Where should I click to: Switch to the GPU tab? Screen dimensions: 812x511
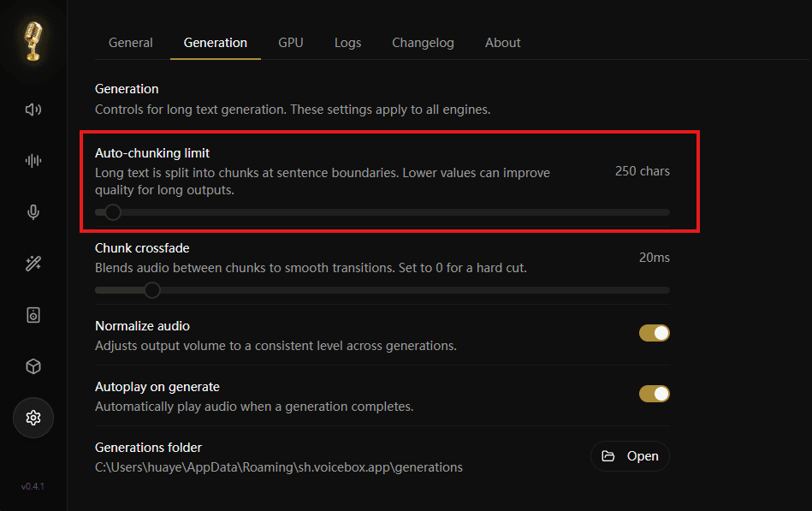pyautogui.click(x=291, y=43)
